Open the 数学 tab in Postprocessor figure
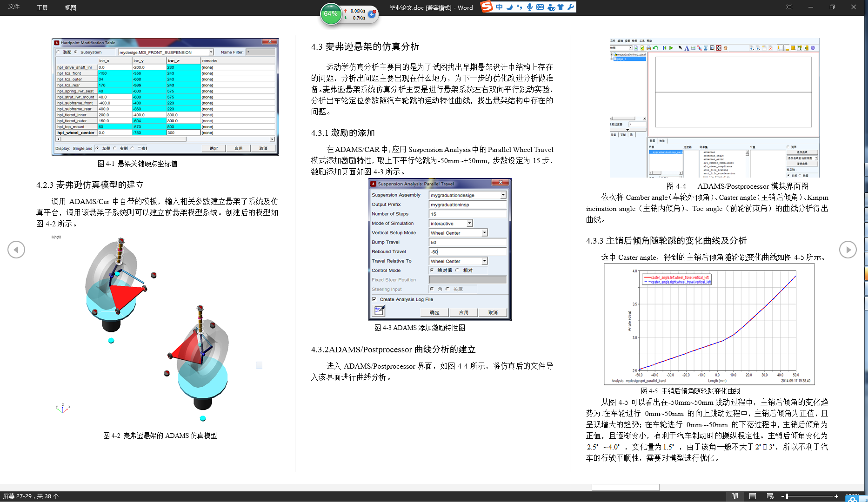868x502 pixels. click(x=662, y=140)
